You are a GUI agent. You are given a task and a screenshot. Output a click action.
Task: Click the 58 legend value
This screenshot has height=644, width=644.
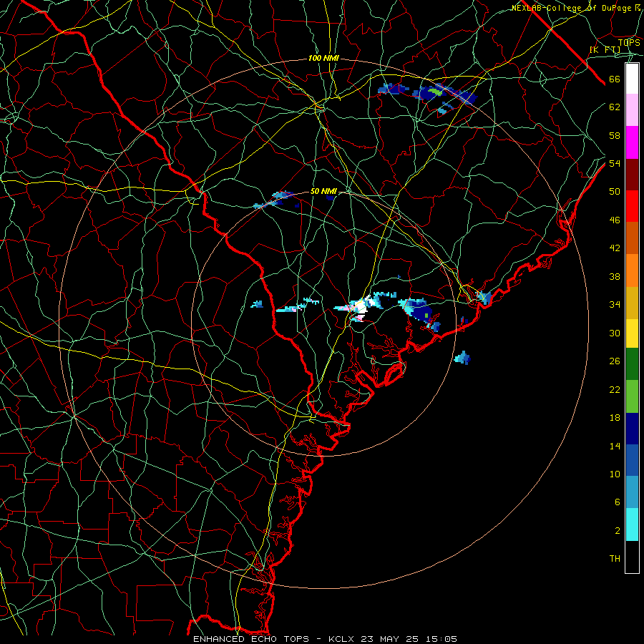click(615, 135)
